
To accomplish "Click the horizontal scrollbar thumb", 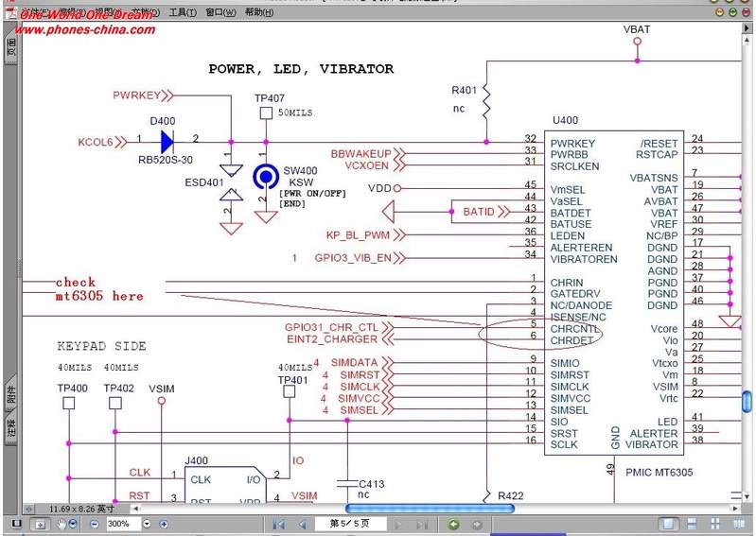I will click(430, 508).
